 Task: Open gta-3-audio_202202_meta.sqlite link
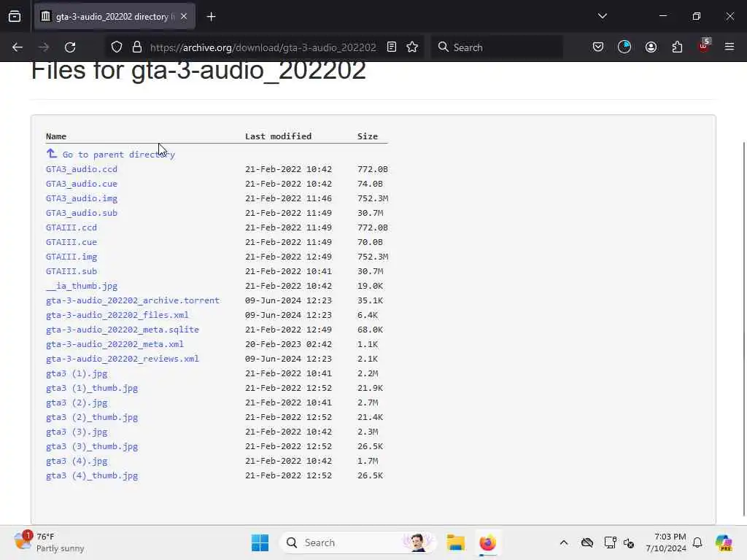pos(123,330)
